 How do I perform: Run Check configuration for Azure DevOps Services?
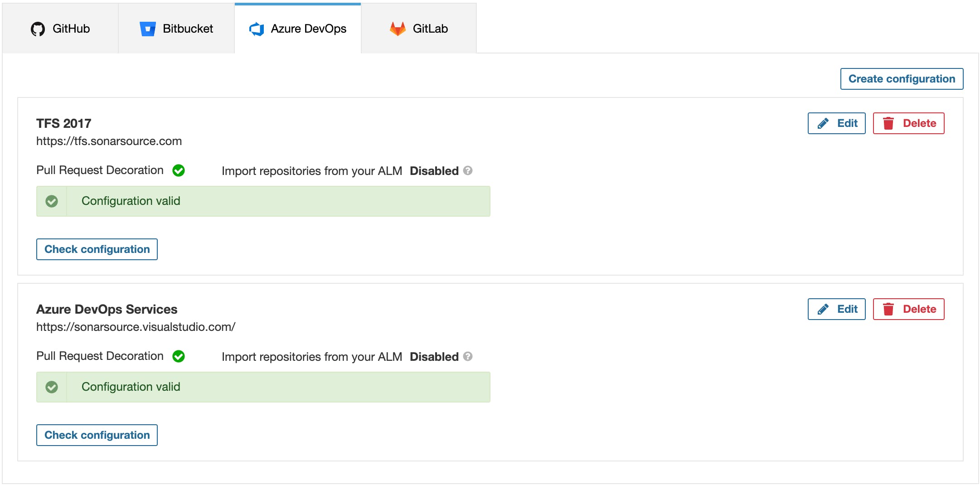97,435
